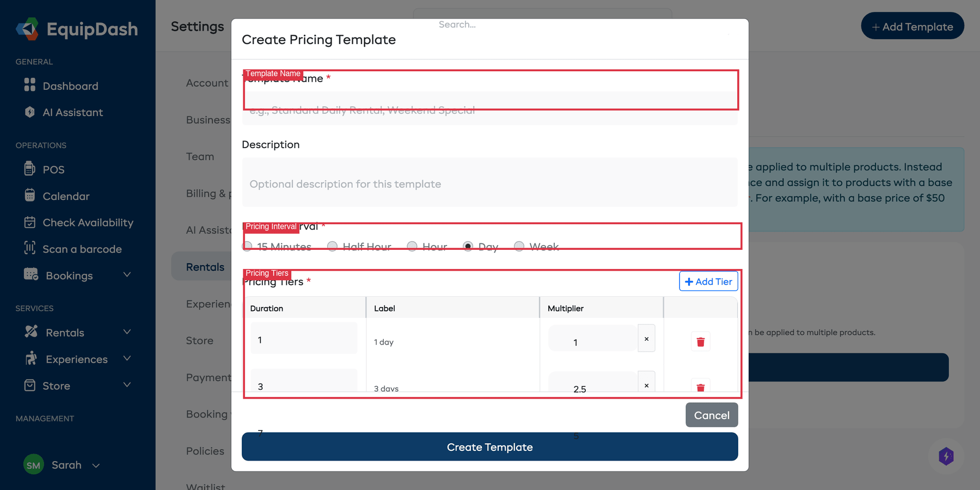Click the Add Tier button
This screenshot has width=980, height=490.
pyautogui.click(x=708, y=281)
